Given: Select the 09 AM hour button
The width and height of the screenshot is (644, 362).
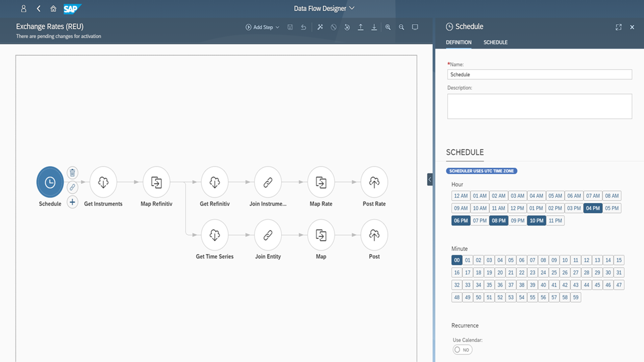Looking at the screenshot, I should point(461,208).
